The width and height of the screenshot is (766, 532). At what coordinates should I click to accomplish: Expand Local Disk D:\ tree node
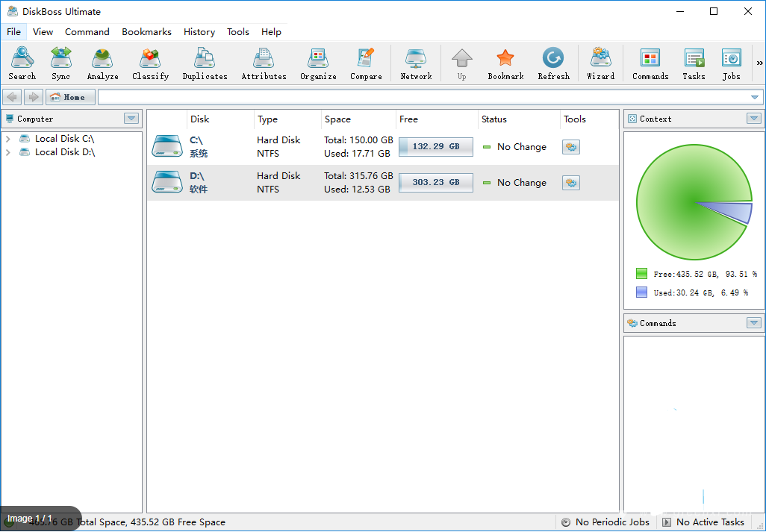[8, 152]
